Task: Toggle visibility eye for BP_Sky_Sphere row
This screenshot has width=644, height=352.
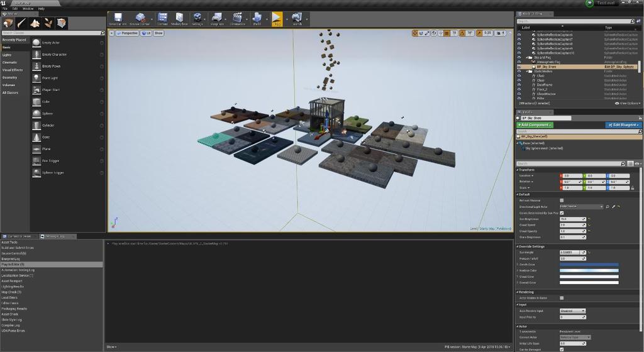Action: [519, 67]
